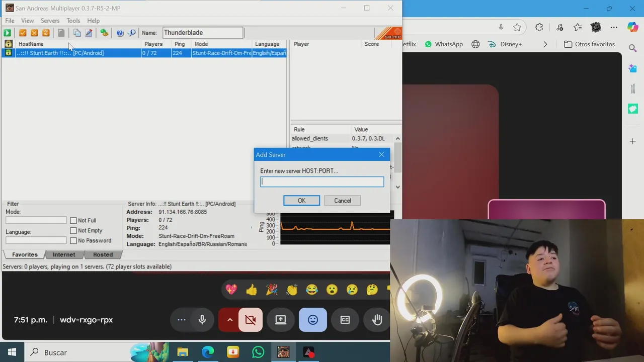The width and height of the screenshot is (644, 362).
Task: Send the thinking face emoji reaction
Action: [x=372, y=290]
